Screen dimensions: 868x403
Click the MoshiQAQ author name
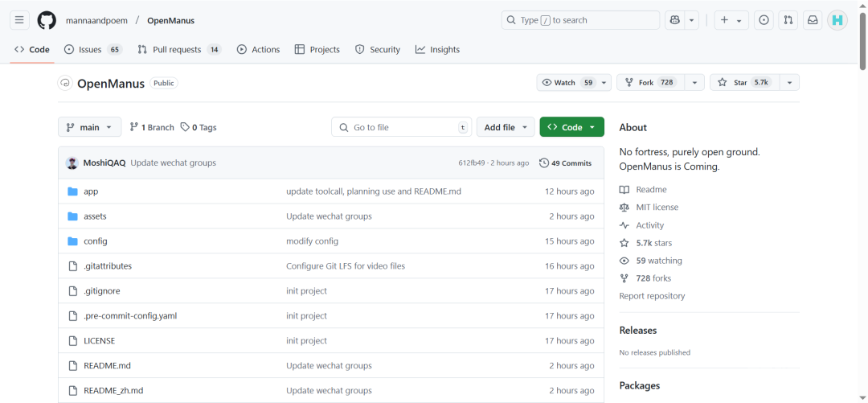click(104, 163)
